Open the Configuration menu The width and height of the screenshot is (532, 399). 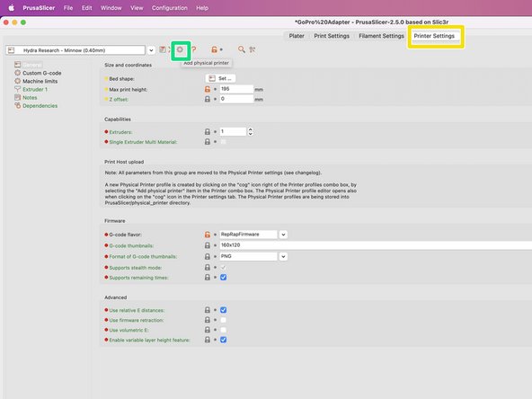click(169, 8)
